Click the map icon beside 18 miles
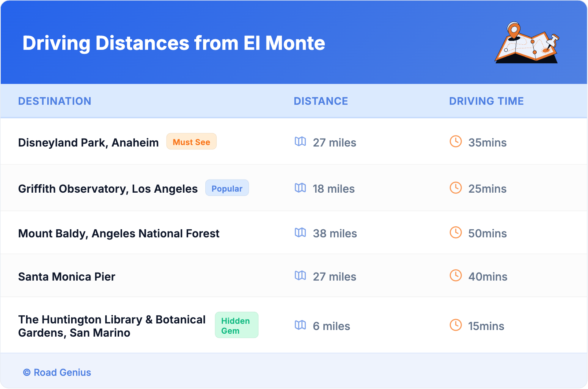Screen dimensions: 588x389 click(300, 188)
